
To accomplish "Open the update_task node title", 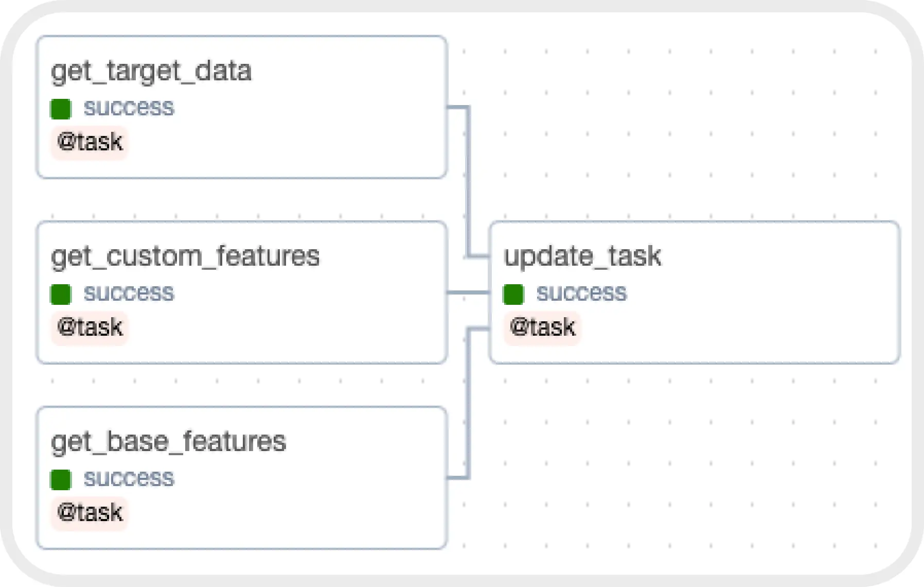I will [x=582, y=256].
